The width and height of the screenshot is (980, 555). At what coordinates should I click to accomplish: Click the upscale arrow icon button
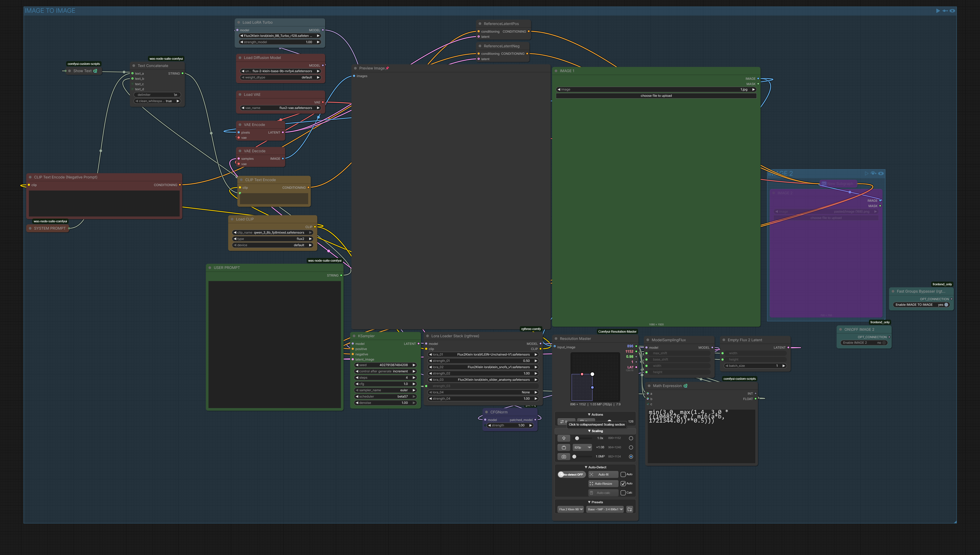[564, 438]
